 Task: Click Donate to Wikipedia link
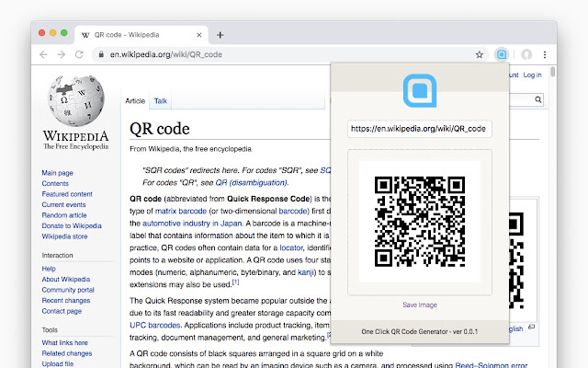72,225
